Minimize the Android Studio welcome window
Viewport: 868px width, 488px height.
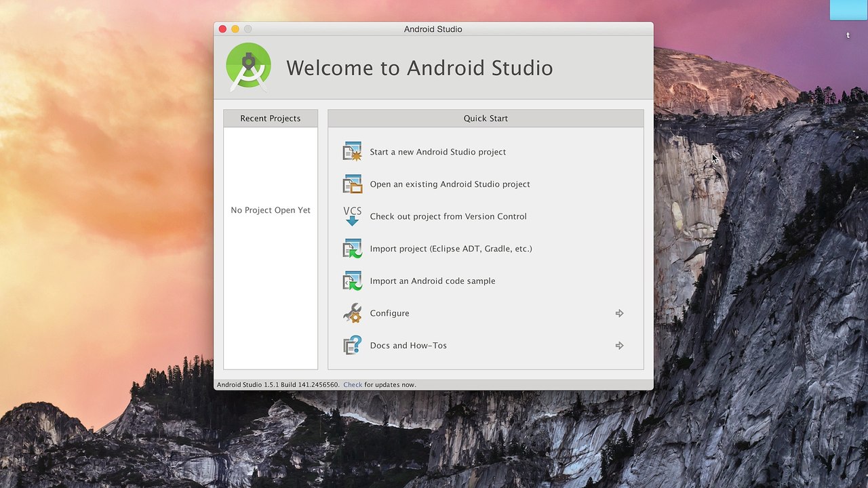coord(235,29)
